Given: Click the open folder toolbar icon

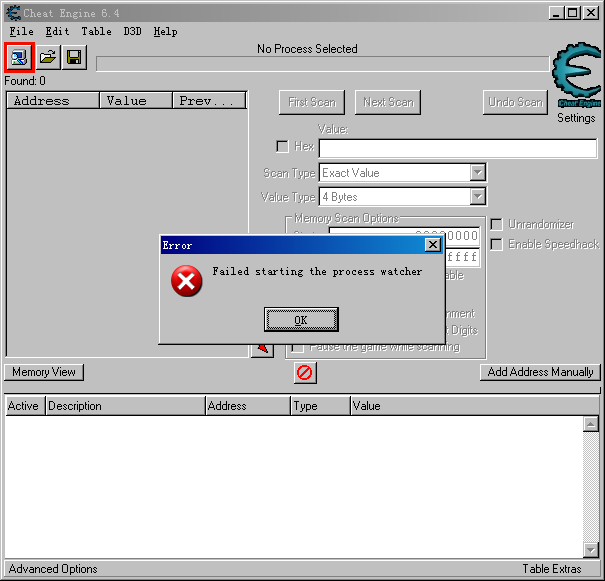Looking at the screenshot, I should pos(47,58).
